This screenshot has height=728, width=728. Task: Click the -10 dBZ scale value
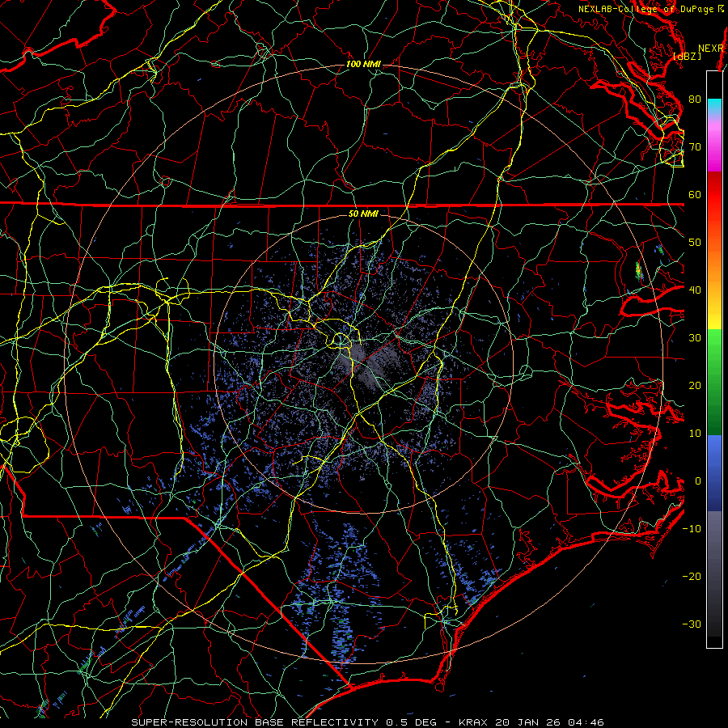[x=692, y=528]
